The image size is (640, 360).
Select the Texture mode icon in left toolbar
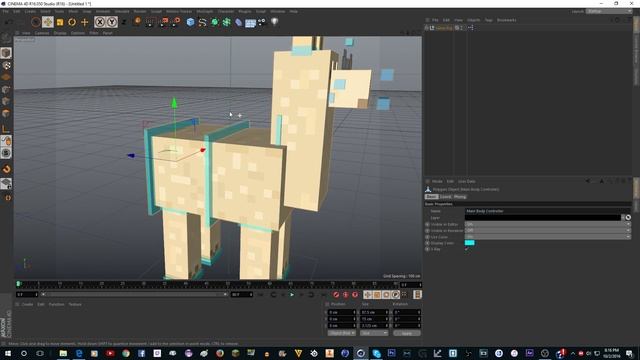coord(6,65)
